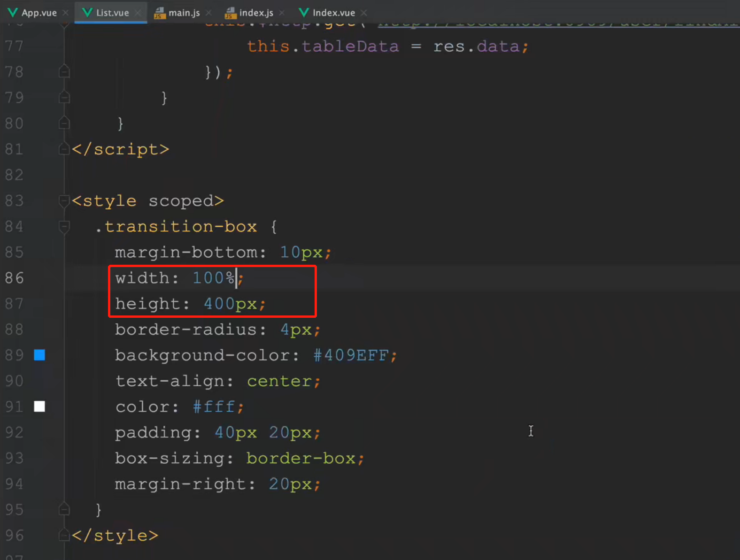Click line number 82 in the gutter

point(15,175)
